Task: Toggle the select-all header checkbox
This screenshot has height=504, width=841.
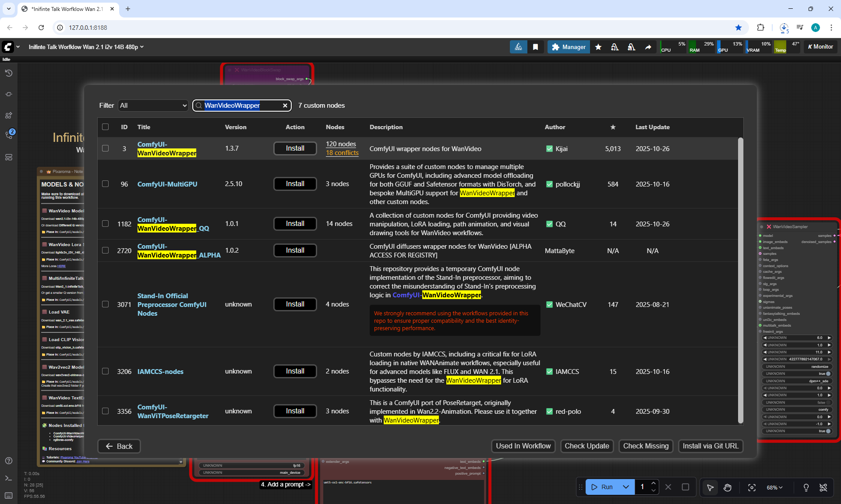Action: (106, 127)
